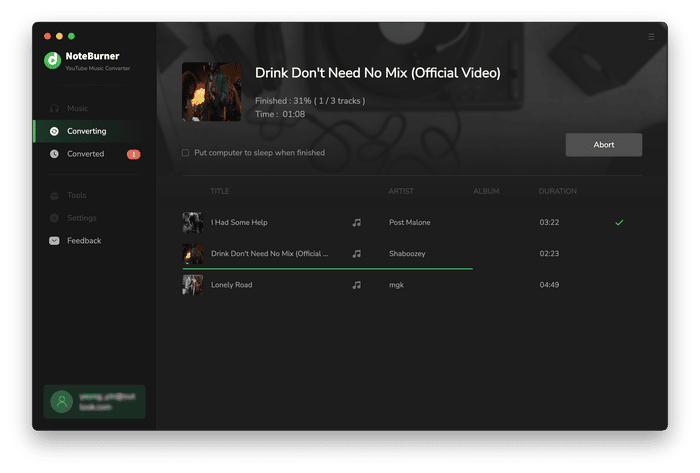
Task: Click the Lonely Road thumbnail
Action: [x=193, y=285]
